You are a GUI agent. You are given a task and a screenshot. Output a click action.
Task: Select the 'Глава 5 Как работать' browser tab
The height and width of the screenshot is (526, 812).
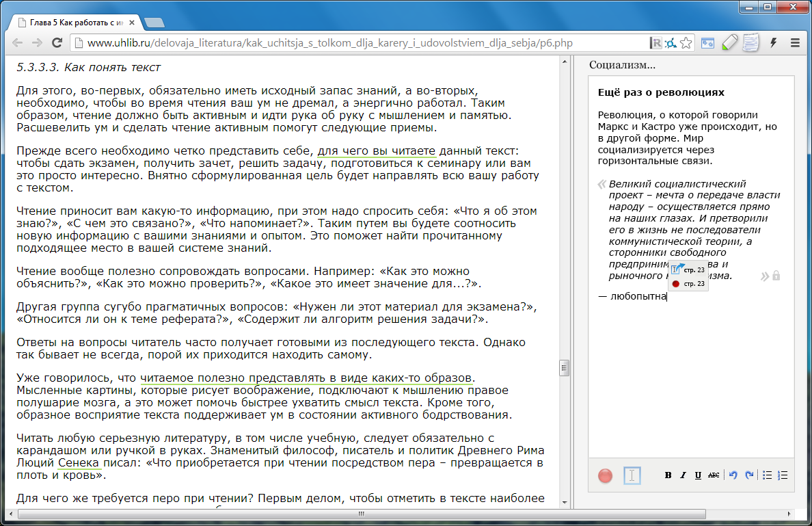[x=75, y=23]
